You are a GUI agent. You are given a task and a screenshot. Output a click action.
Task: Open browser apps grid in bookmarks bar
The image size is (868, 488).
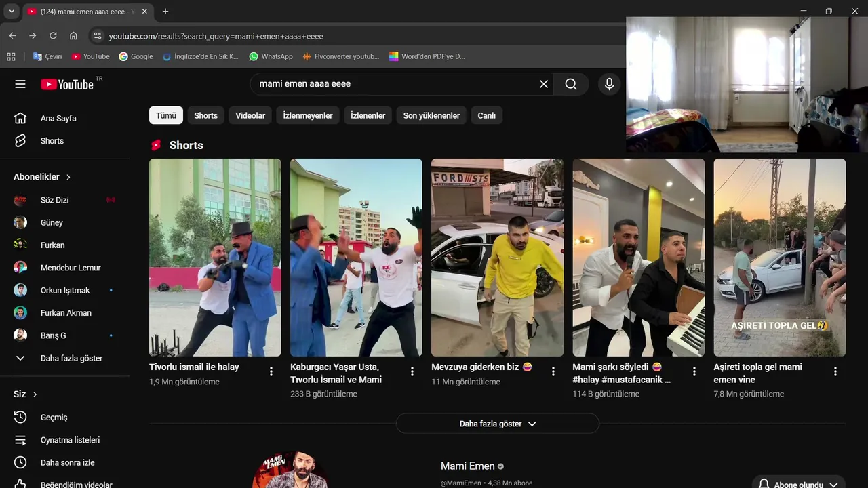tap(11, 56)
